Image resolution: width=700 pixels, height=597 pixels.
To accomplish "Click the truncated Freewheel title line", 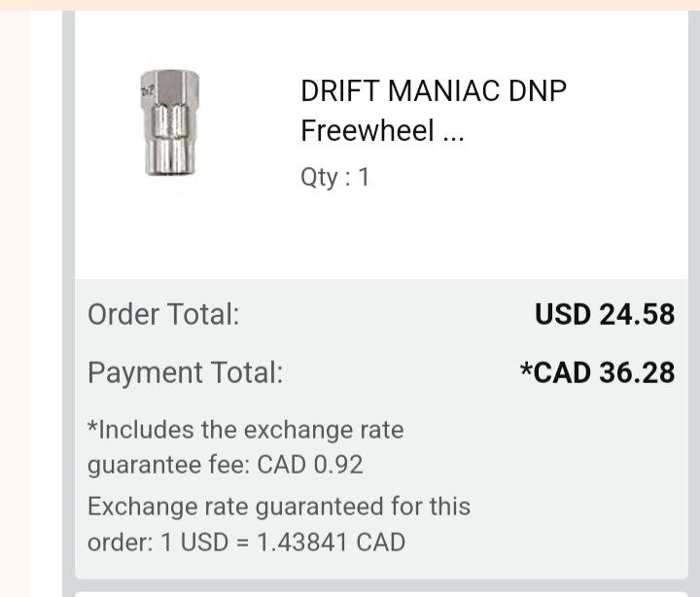I will click(x=367, y=130).
